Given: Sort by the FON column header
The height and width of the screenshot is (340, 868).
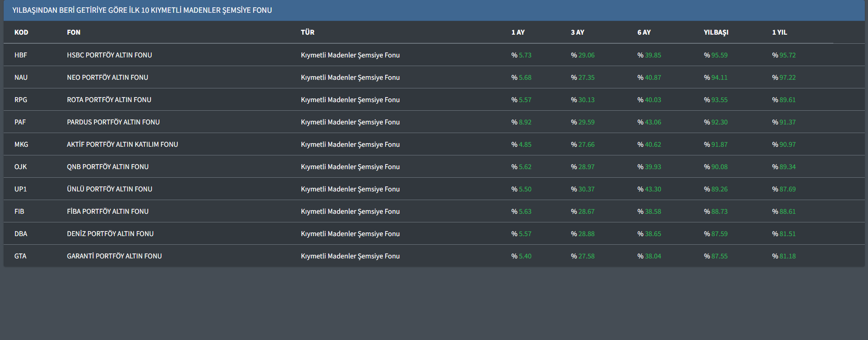Looking at the screenshot, I should click(73, 32).
